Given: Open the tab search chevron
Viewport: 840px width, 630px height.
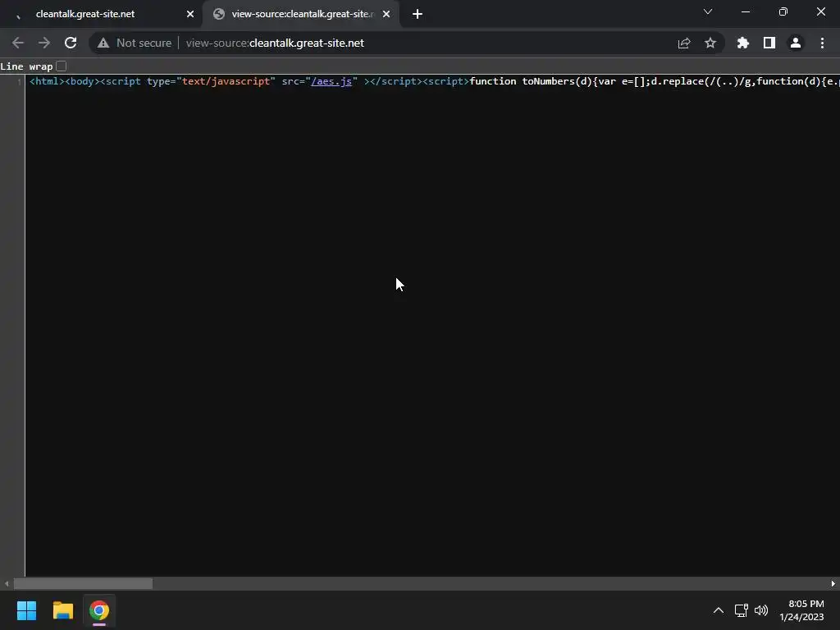Looking at the screenshot, I should (708, 11).
